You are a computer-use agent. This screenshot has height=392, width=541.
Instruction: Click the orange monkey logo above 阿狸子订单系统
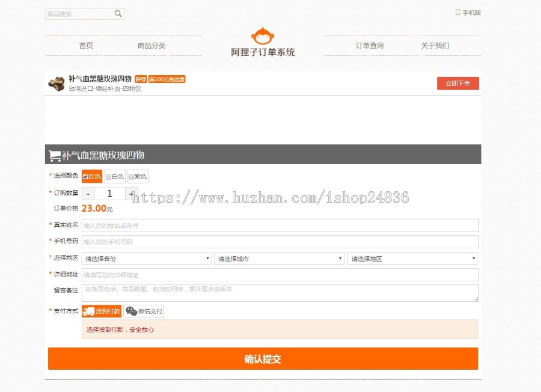pos(263,37)
